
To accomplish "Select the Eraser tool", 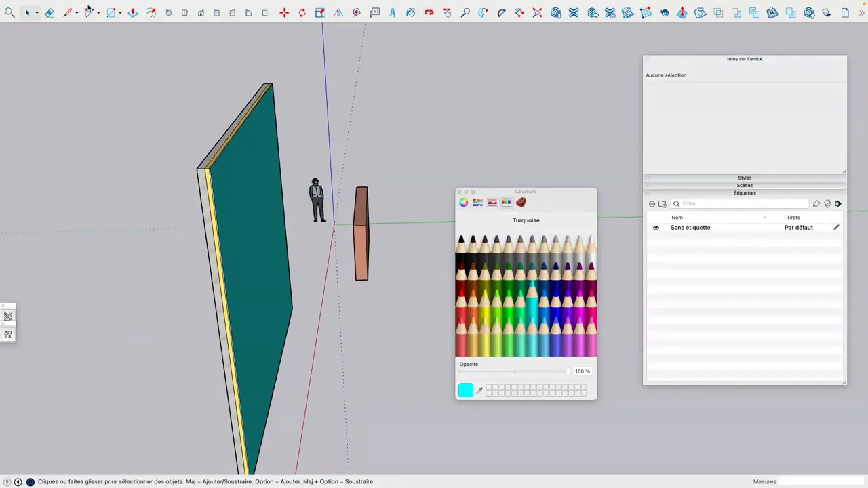I will [49, 12].
